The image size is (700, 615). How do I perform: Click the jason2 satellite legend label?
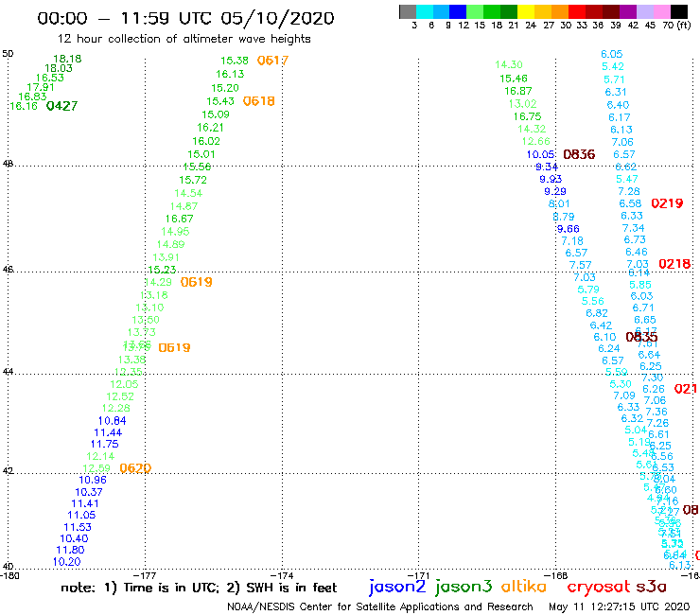[x=397, y=587]
